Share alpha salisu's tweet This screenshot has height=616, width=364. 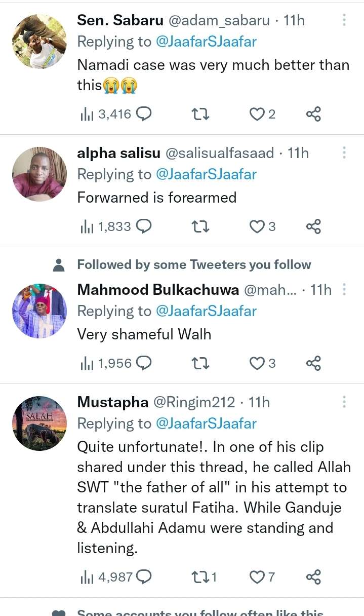click(313, 226)
